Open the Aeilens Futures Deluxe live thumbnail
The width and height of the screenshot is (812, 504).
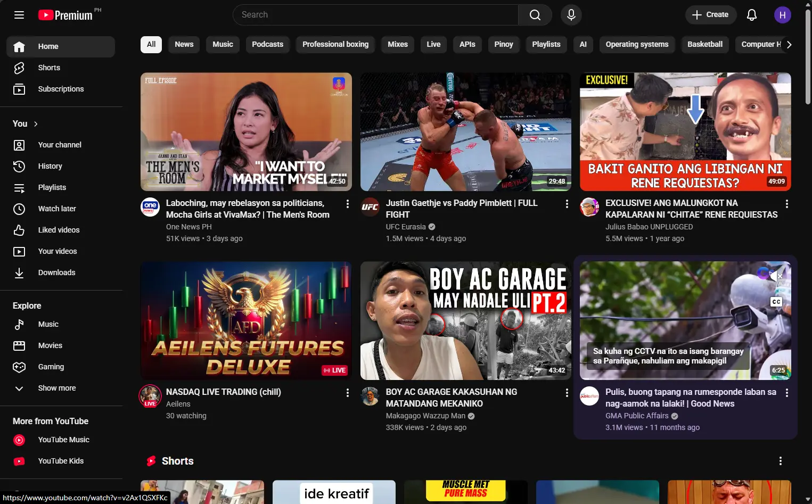tap(246, 321)
